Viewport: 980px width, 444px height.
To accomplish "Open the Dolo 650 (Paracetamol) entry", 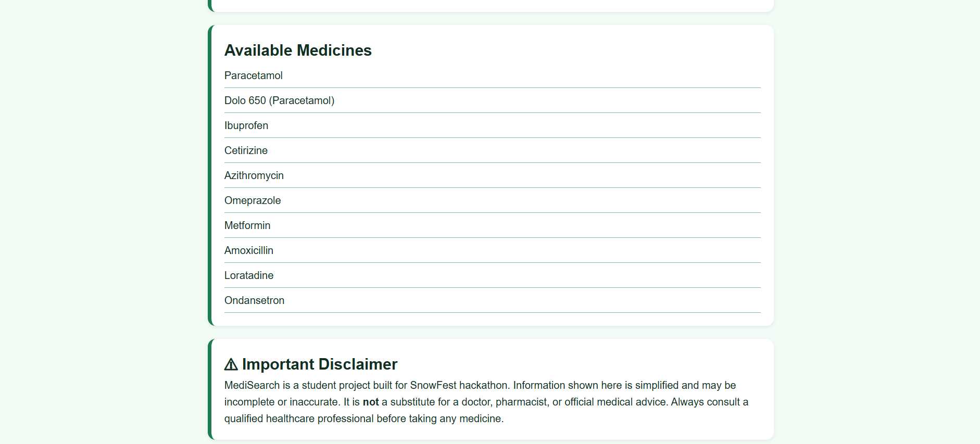I will point(279,100).
